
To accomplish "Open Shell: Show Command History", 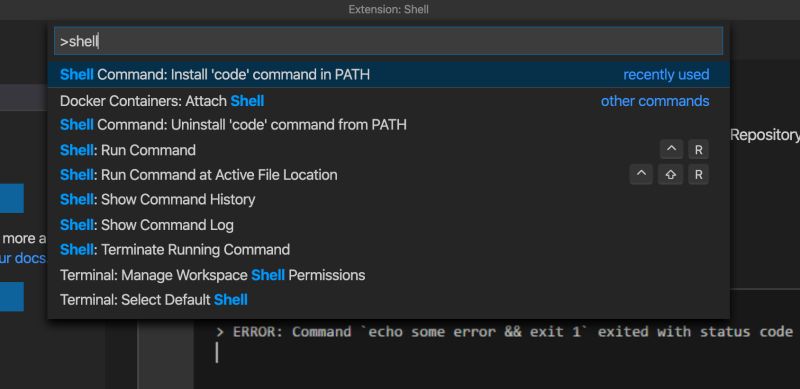I will point(388,199).
